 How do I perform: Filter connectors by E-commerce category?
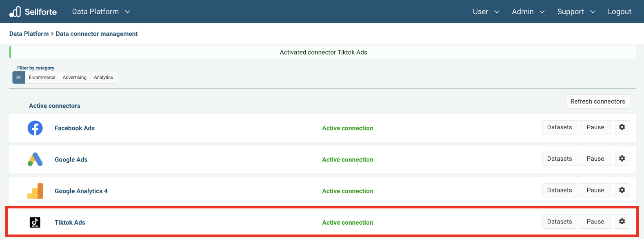(x=42, y=77)
